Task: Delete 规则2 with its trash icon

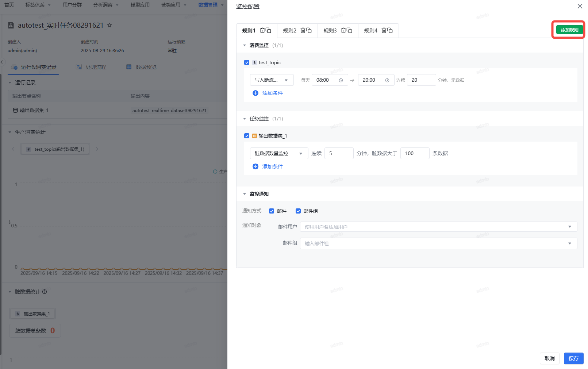Action: coord(303,30)
